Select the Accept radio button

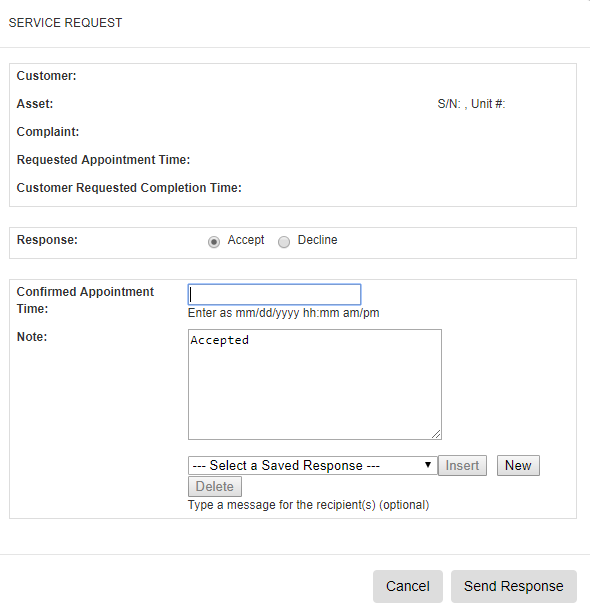coord(213,242)
